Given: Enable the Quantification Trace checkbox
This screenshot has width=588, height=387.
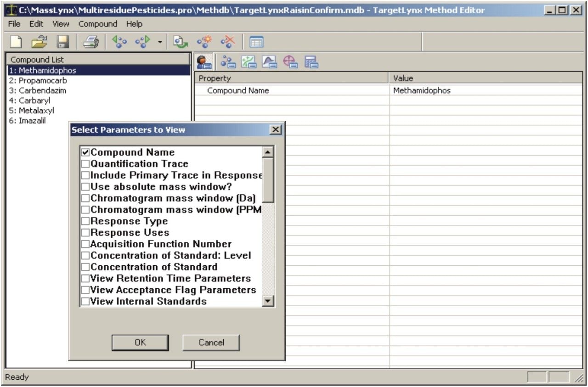Looking at the screenshot, I should (x=85, y=164).
